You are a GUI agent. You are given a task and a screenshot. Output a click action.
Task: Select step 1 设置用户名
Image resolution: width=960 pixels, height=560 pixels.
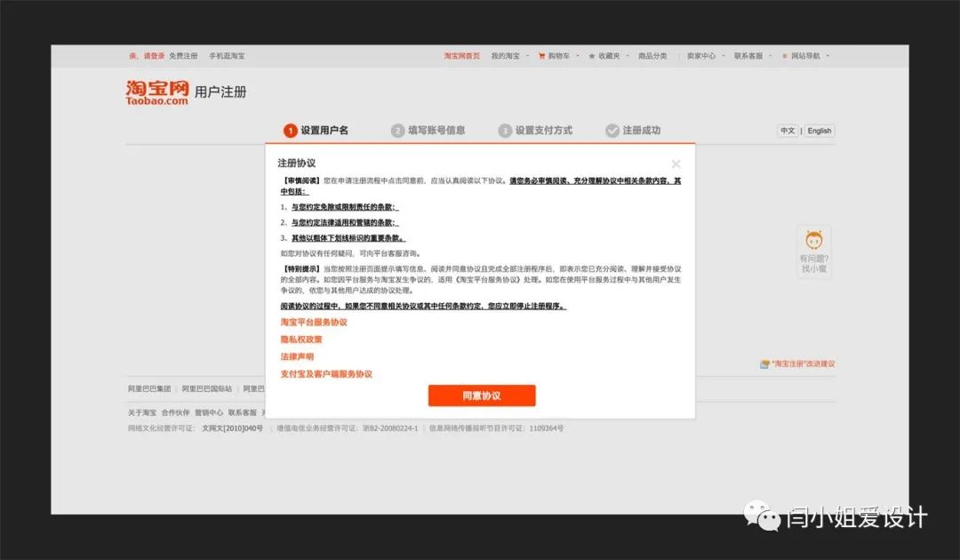click(x=316, y=131)
